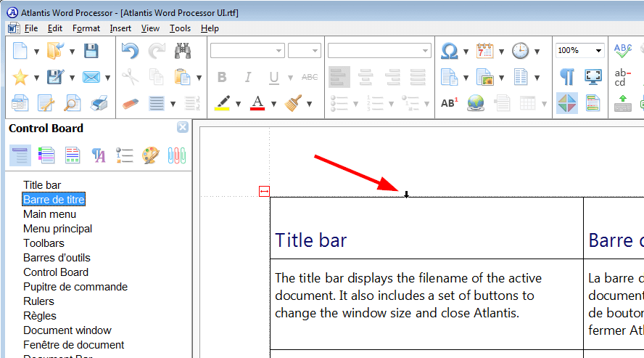This screenshot has height=358, width=644.
Task: Toggle center paragraph alignment
Action: 366,77
